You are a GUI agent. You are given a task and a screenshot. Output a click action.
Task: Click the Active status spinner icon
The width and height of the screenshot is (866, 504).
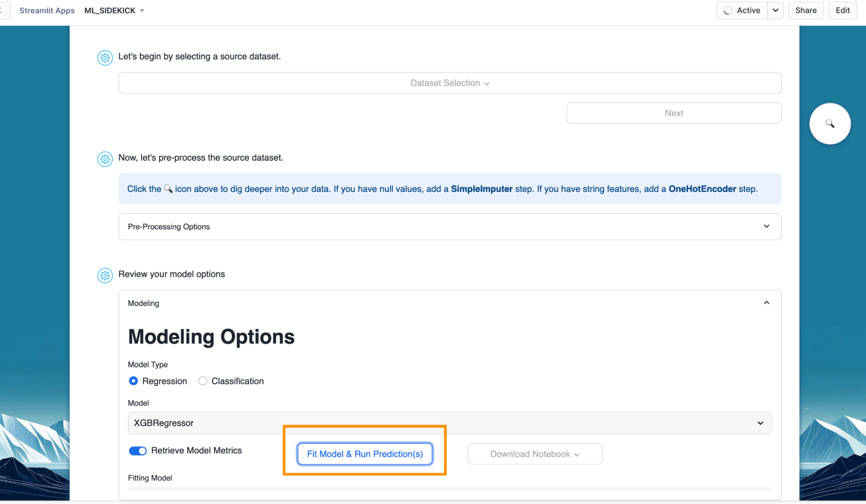pyautogui.click(x=728, y=10)
